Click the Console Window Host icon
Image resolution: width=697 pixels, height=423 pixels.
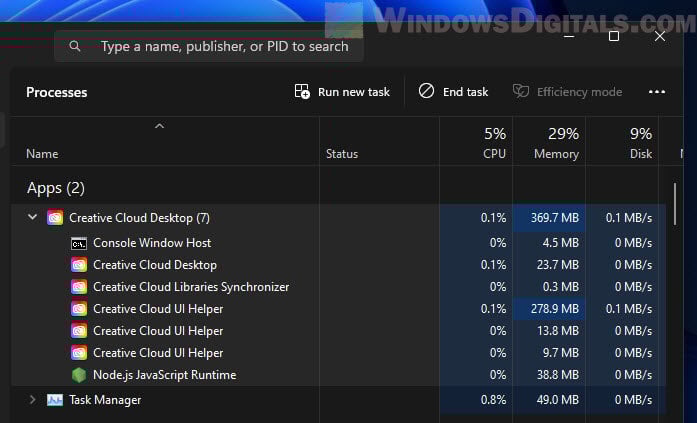point(79,243)
